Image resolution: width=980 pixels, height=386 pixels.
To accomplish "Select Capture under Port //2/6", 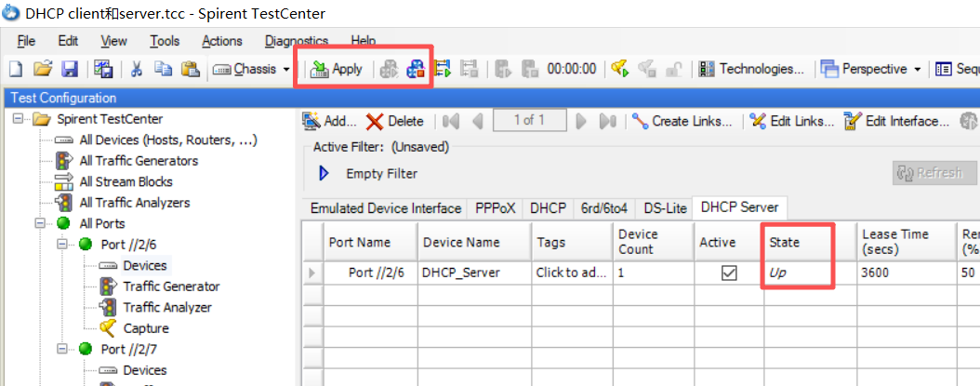I will (146, 328).
